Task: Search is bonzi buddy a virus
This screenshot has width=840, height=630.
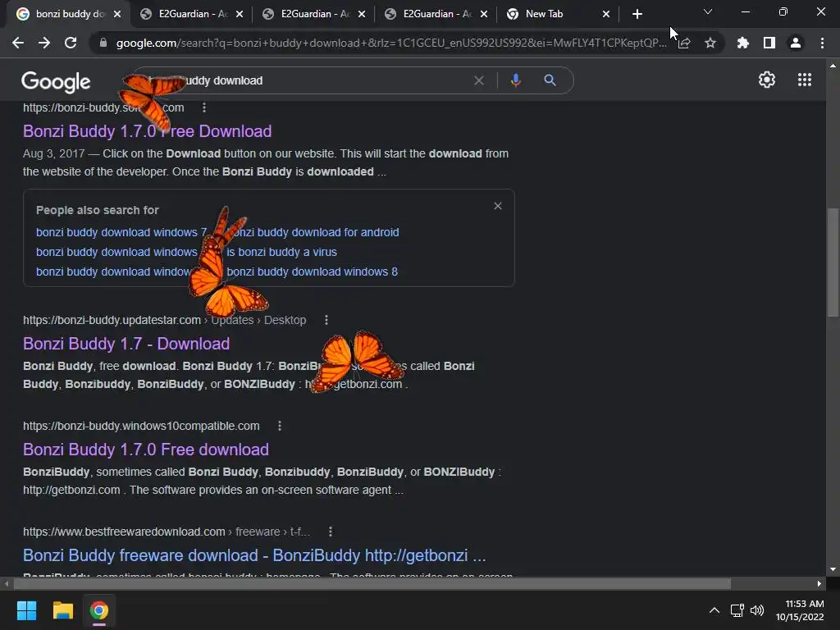Action: tap(282, 252)
